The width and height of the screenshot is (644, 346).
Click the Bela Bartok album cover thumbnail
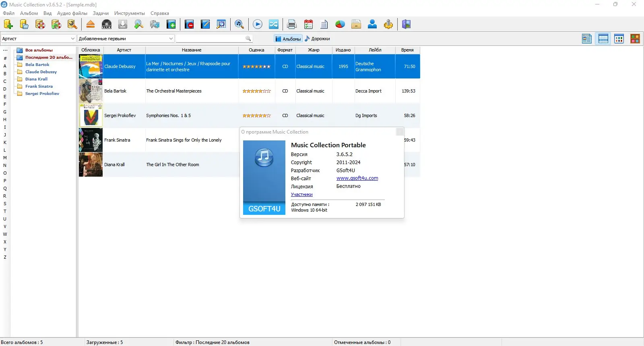(x=91, y=91)
